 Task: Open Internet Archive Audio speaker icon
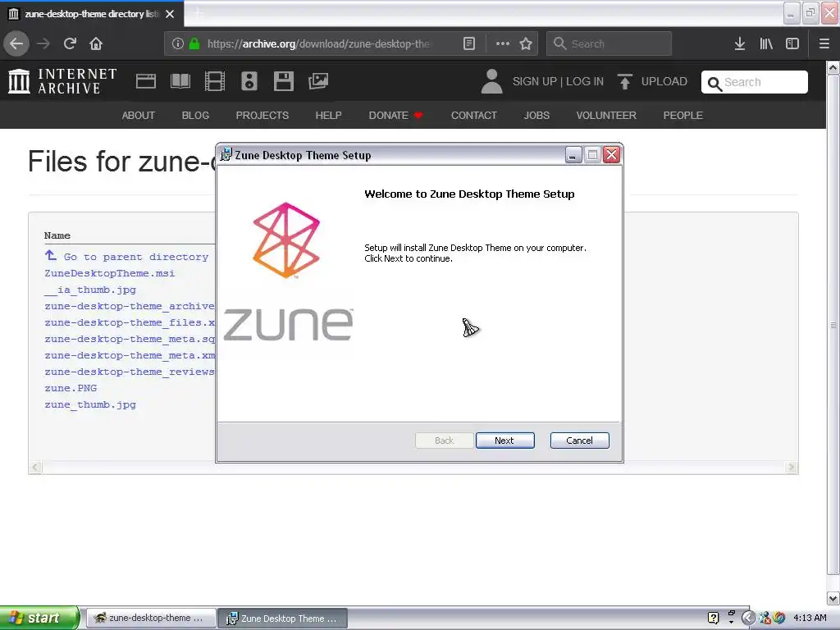[249, 81]
